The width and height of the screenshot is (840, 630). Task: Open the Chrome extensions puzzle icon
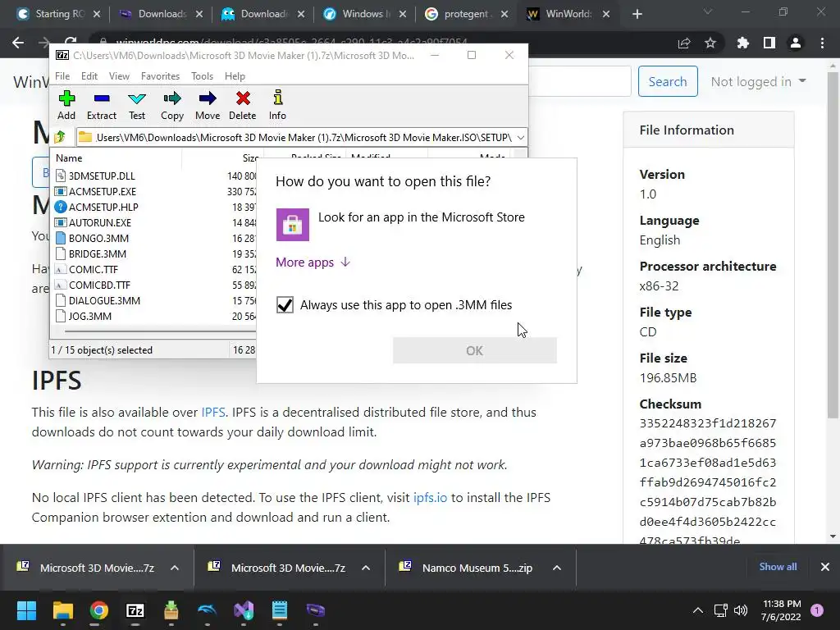pos(742,43)
